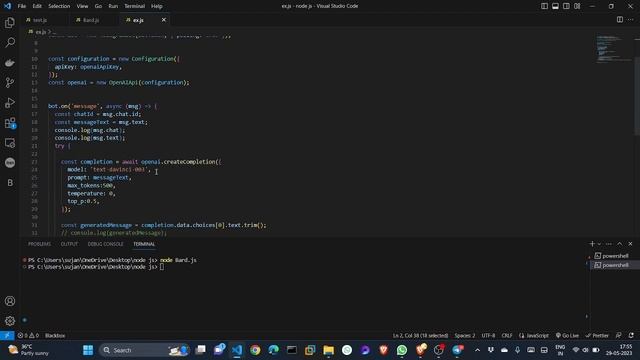This screenshot has height=360, width=640.
Task: Open the Help menu
Action: pyautogui.click(x=157, y=6)
